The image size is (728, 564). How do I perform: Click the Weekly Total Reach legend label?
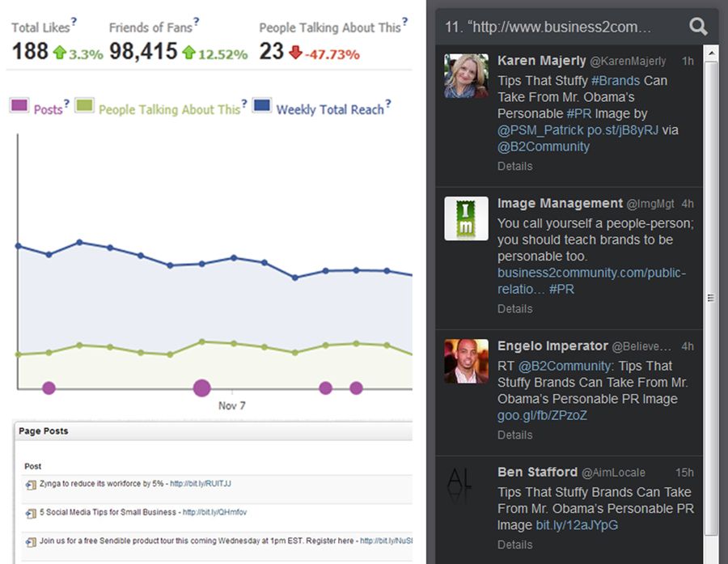[329, 109]
